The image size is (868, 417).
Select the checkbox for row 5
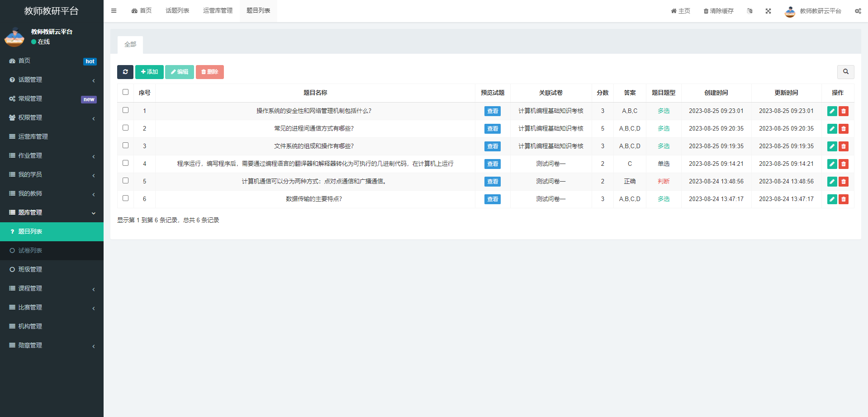126,181
